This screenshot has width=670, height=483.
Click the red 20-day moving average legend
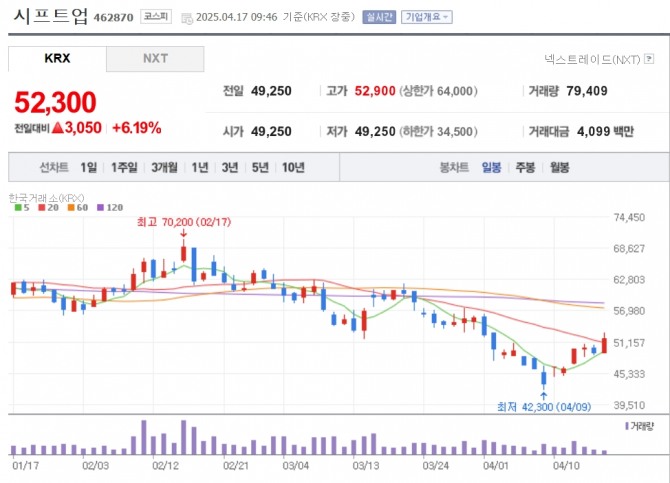click(x=48, y=208)
